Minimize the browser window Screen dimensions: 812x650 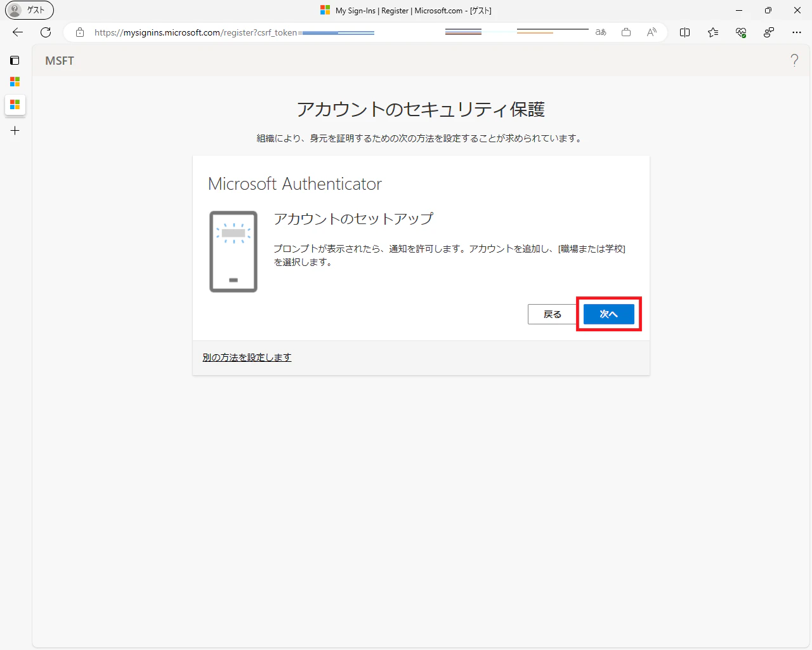(x=739, y=10)
